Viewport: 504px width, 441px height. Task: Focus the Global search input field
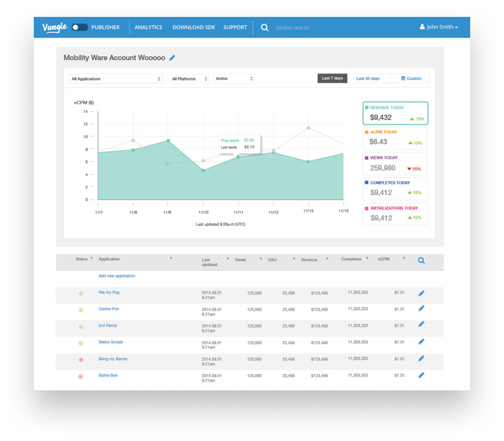tap(293, 28)
